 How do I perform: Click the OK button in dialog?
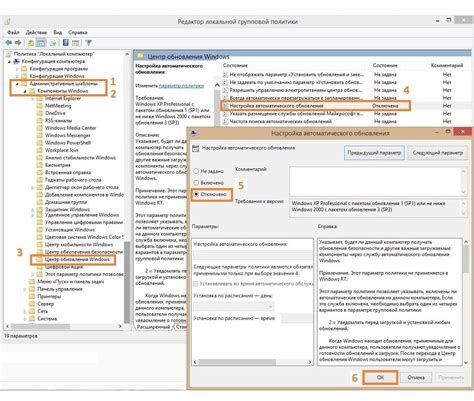(380, 378)
